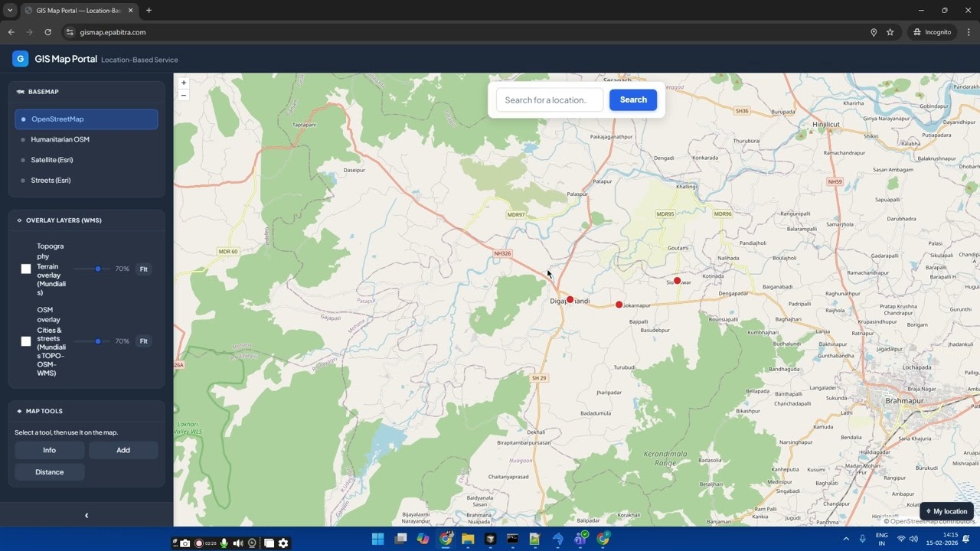Show hidden system tray icons chevron
Viewport: 980px width, 551px height.
coord(846,539)
